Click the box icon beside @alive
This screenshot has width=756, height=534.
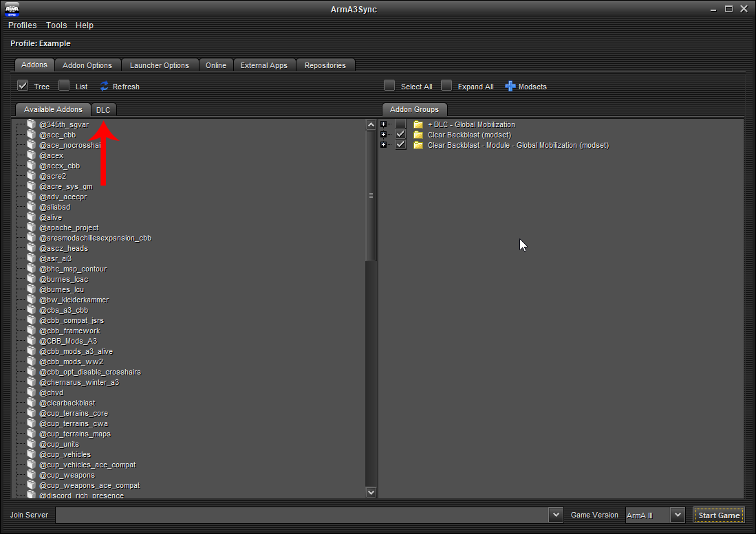[32, 217]
